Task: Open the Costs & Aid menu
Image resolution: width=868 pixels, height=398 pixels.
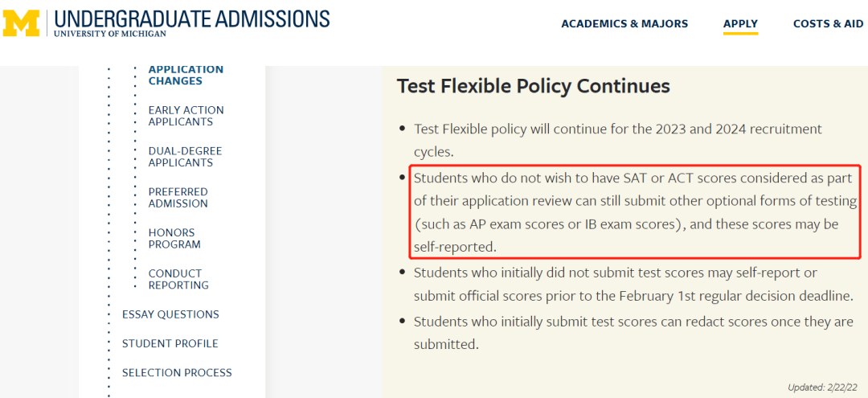Action: [x=828, y=24]
